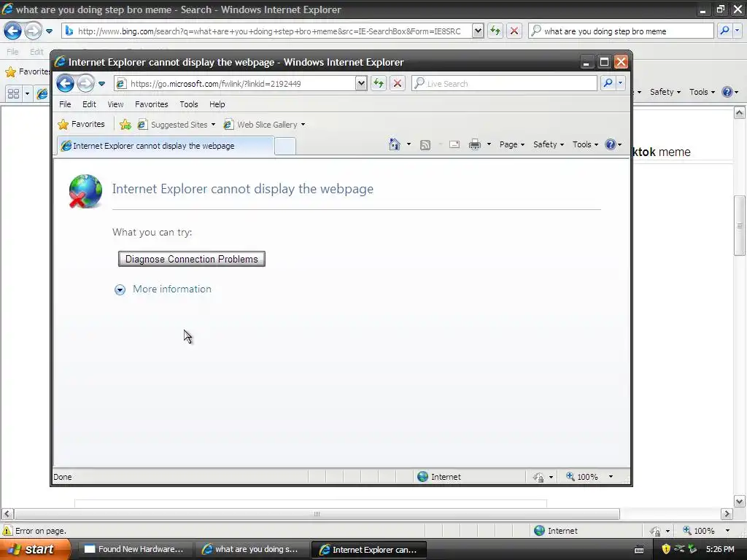Open Print dropdown arrow
This screenshot has width=747, height=560.
[x=489, y=144]
